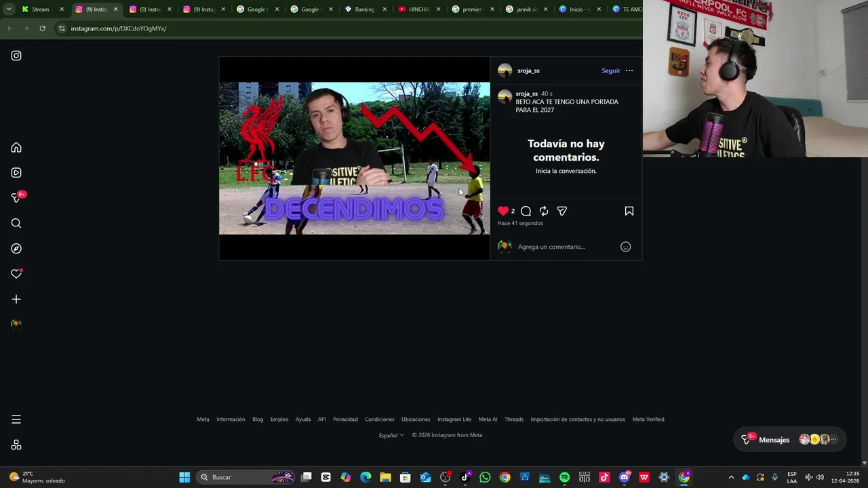Open Chrome tab search dropdown arrow
The width and height of the screenshot is (868, 488).
9,9
